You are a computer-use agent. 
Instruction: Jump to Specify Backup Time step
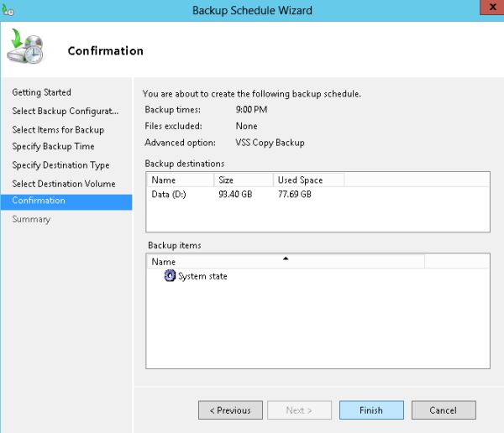(x=53, y=147)
